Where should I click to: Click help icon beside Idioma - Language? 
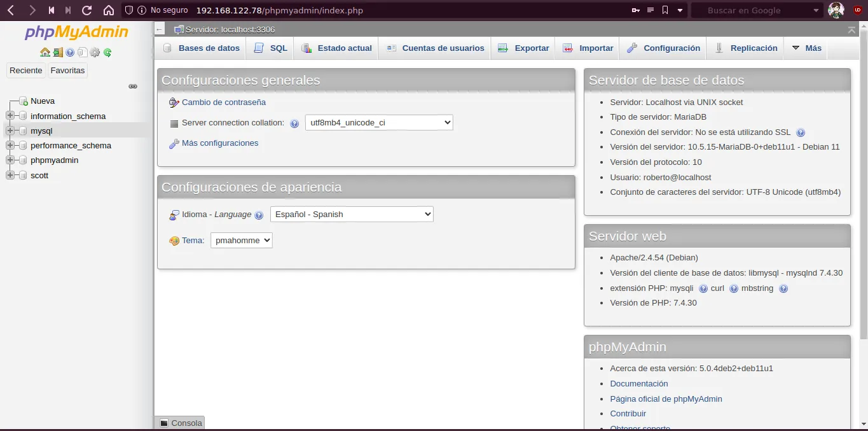point(259,215)
